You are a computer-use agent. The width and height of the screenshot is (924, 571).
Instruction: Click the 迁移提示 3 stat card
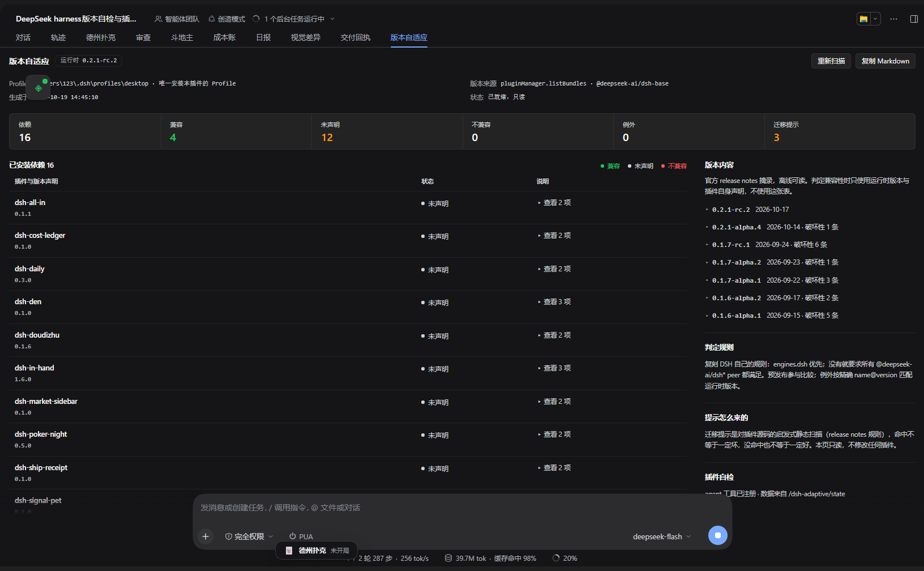point(840,131)
